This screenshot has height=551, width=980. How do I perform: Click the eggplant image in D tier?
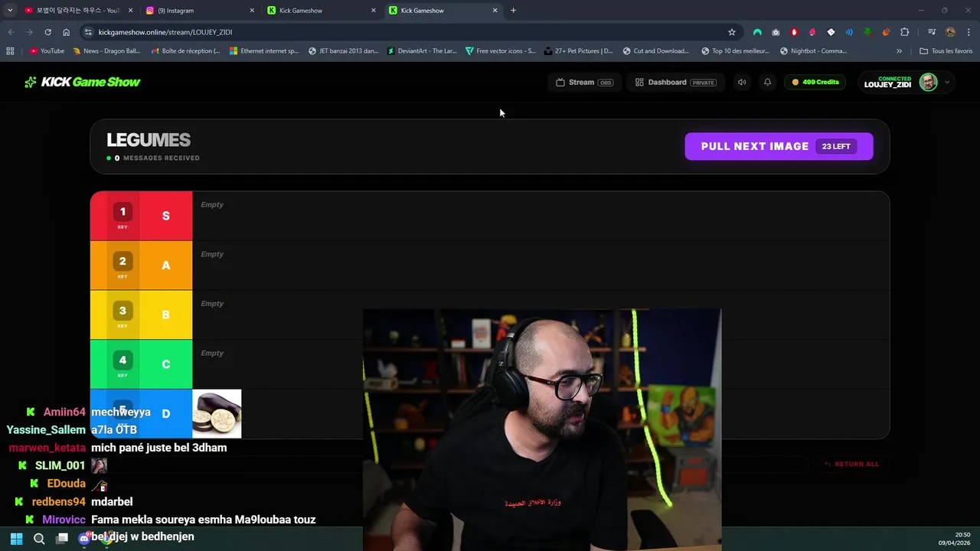(217, 413)
